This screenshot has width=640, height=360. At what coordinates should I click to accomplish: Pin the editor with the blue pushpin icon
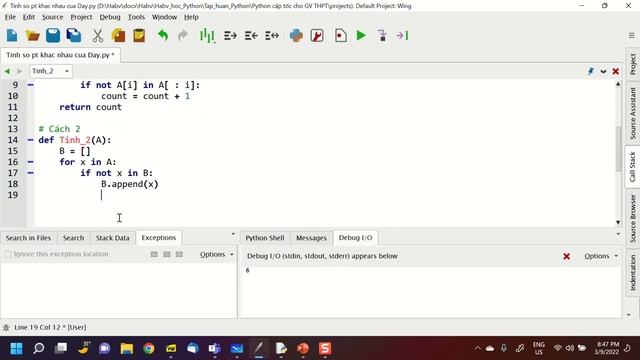pyautogui.click(x=591, y=71)
